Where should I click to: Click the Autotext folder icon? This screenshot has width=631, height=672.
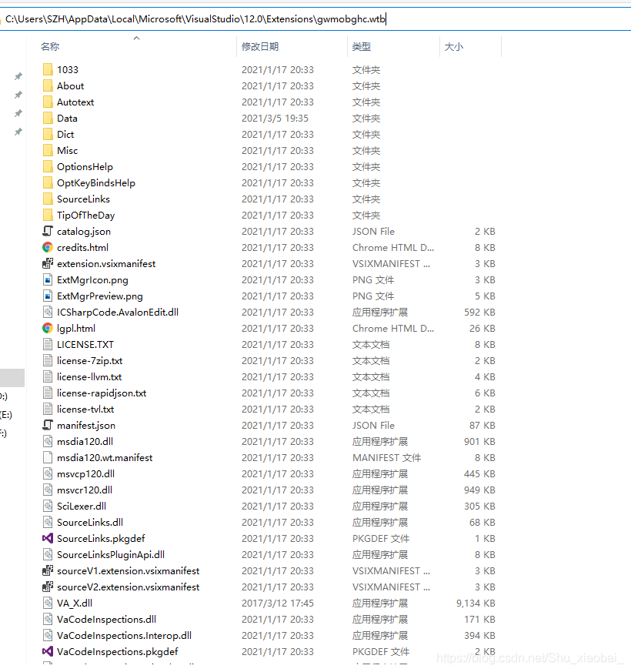[x=48, y=102]
